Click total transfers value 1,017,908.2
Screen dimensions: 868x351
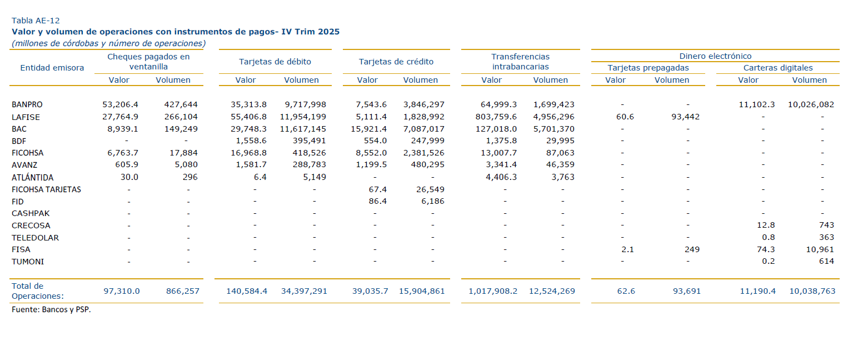[x=493, y=291]
